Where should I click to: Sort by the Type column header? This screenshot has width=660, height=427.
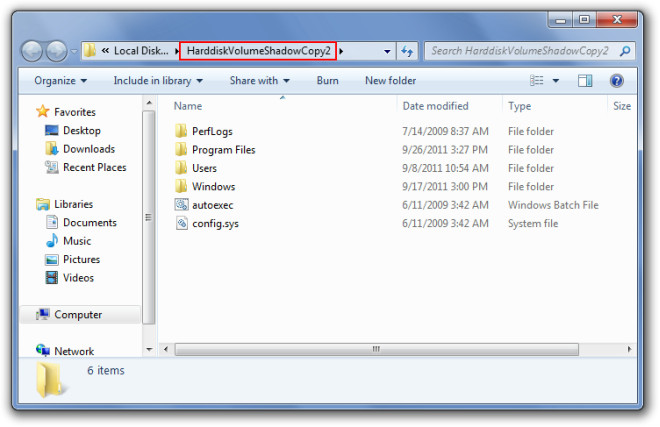tap(519, 106)
